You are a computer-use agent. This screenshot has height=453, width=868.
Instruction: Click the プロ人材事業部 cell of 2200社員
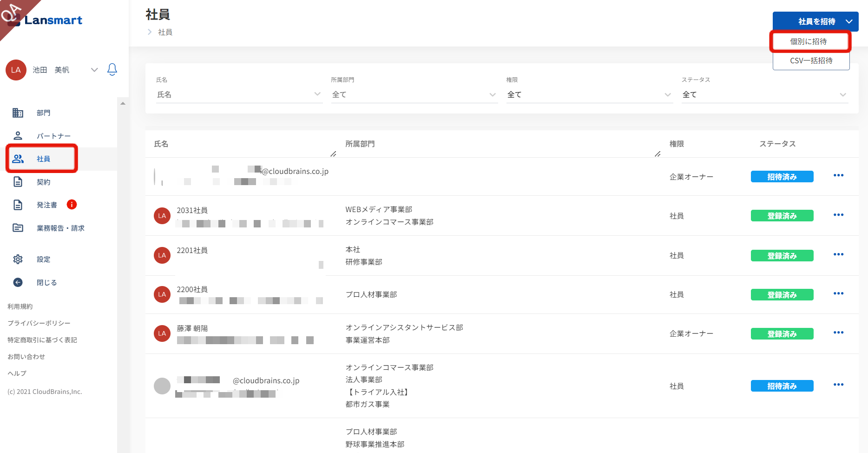[371, 294]
